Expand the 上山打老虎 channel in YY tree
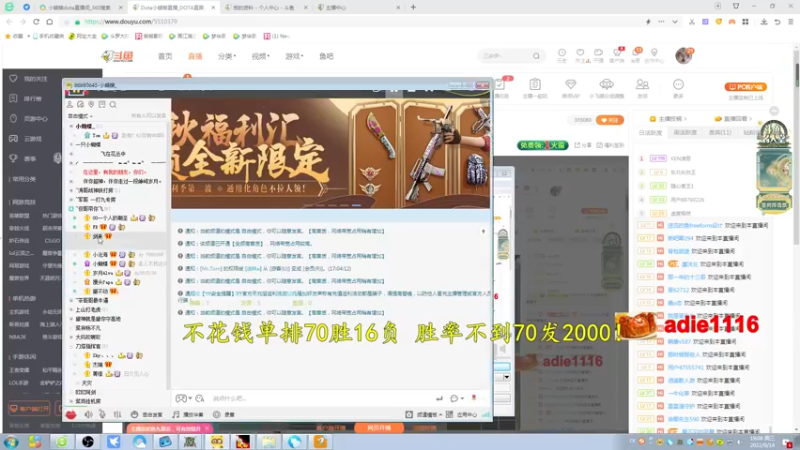This screenshot has height=450, width=800. tap(71, 310)
